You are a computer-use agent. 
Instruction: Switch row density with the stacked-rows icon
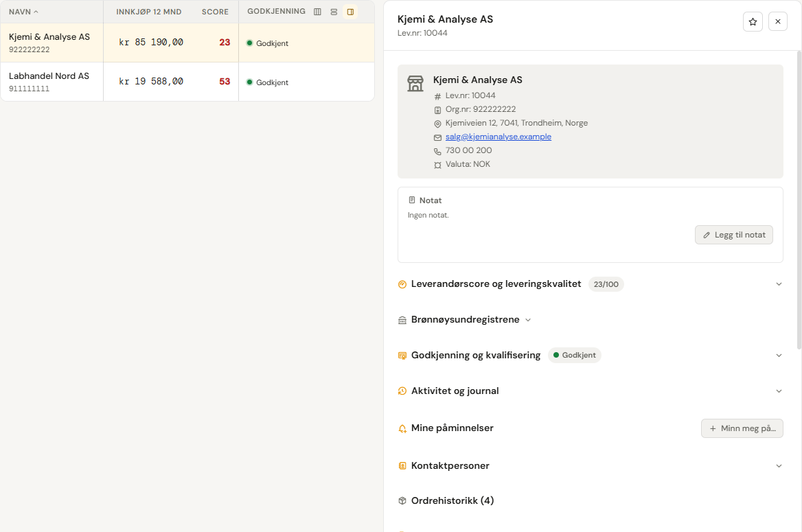coord(334,12)
